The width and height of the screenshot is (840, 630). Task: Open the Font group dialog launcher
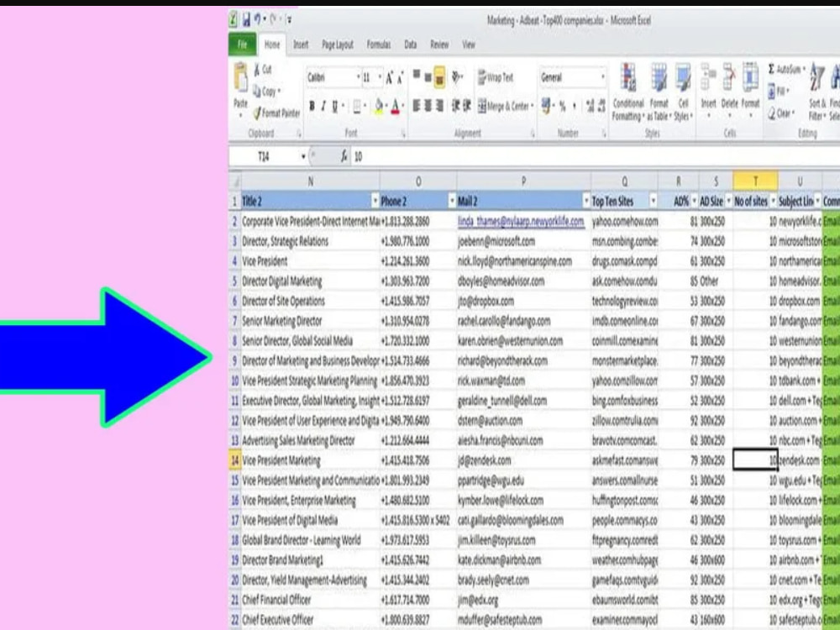[403, 134]
